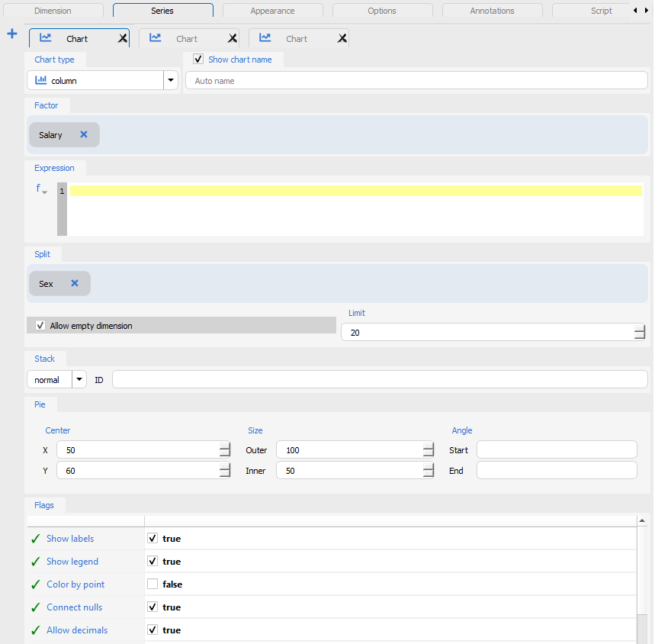Enable Color by point flag
The image size is (655, 644).
[x=153, y=584]
